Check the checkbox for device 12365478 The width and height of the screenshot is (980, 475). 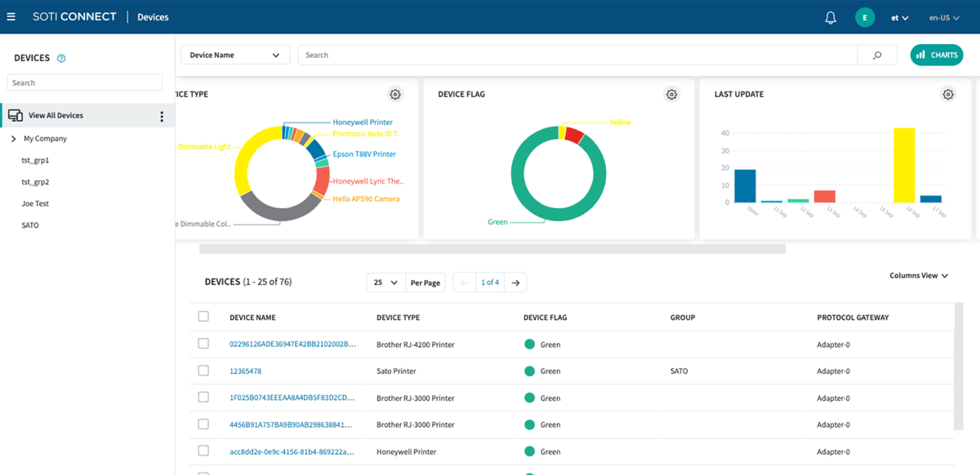[x=203, y=371]
